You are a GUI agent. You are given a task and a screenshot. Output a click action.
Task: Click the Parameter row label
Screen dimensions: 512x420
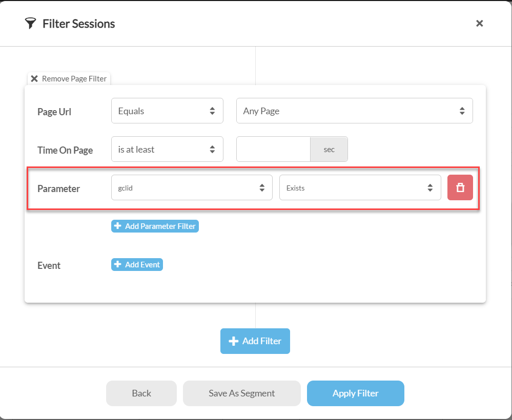pos(58,188)
